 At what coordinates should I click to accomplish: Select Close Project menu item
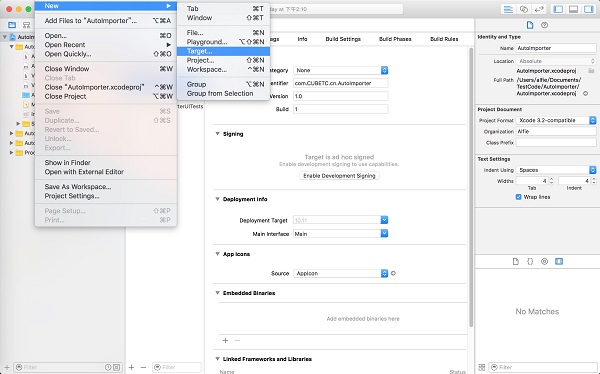click(106, 96)
